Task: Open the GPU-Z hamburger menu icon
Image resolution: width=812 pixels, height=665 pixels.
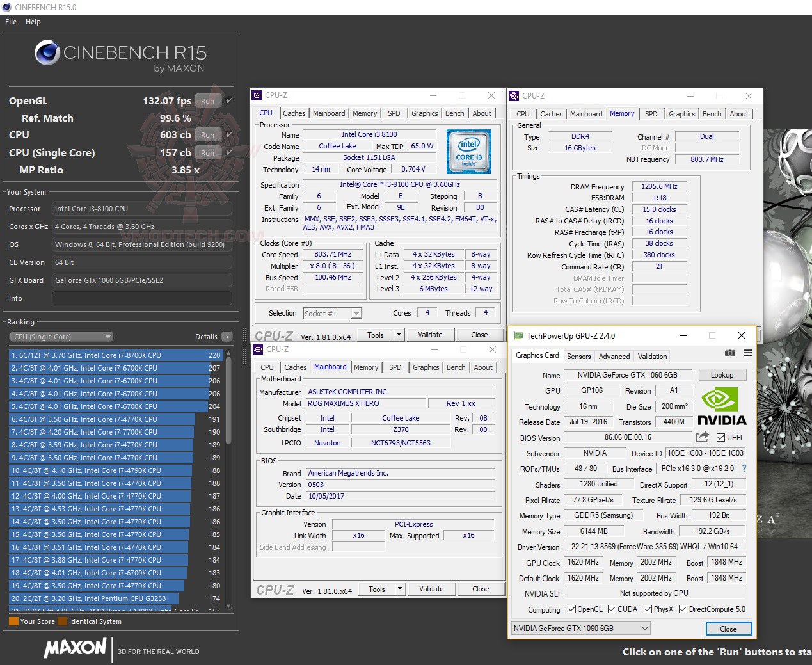Action: coord(747,353)
